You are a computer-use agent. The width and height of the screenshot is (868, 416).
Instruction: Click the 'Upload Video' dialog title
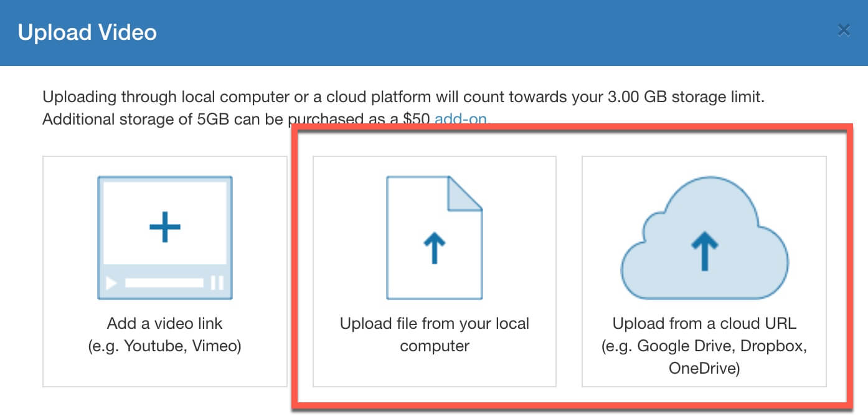click(87, 32)
